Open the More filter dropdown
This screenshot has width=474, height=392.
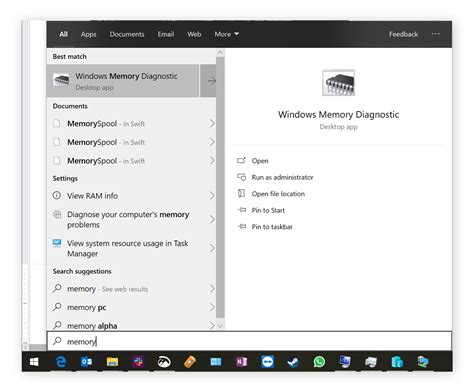click(x=227, y=34)
